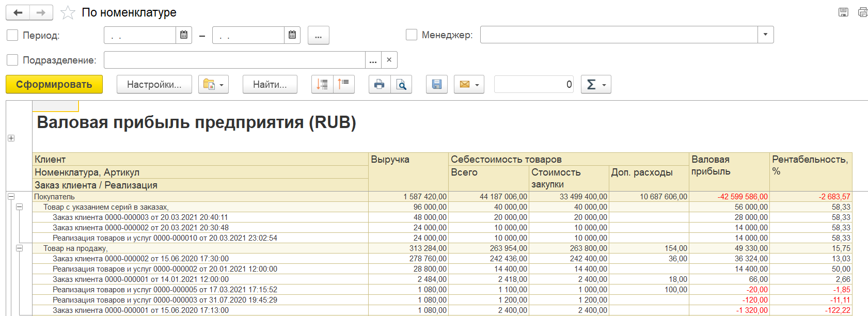Screen dimensions: 868x316
Task: Generate the report with Сформировать
Action: (54, 84)
